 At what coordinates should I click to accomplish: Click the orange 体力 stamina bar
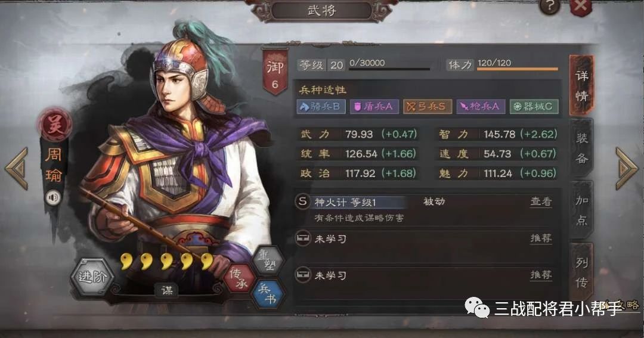(x=518, y=69)
